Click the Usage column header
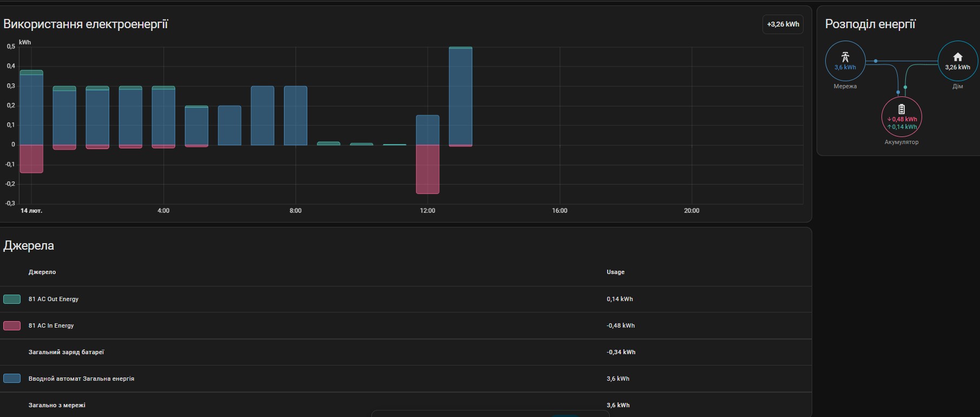Viewport: 980px width, 417px height. tap(615, 272)
